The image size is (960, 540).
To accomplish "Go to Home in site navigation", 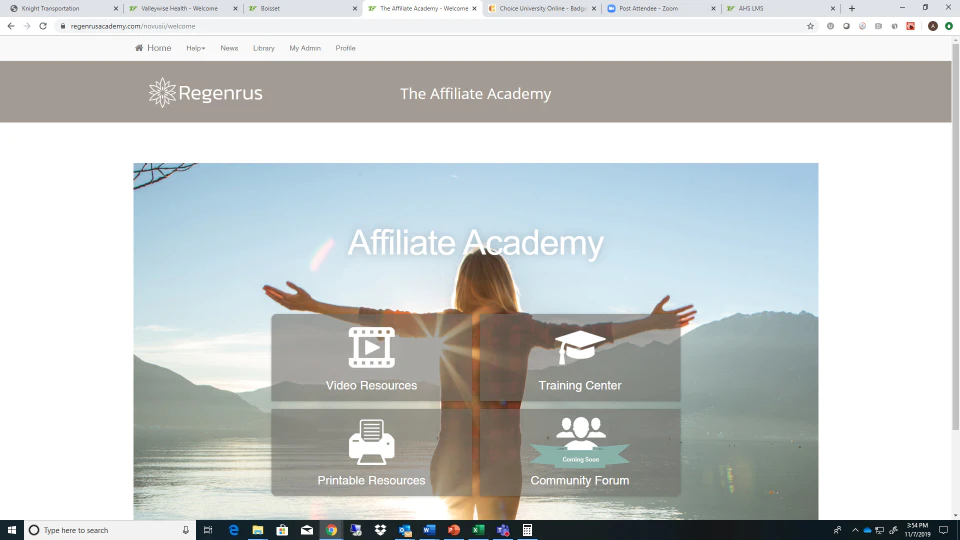I will 153,48.
